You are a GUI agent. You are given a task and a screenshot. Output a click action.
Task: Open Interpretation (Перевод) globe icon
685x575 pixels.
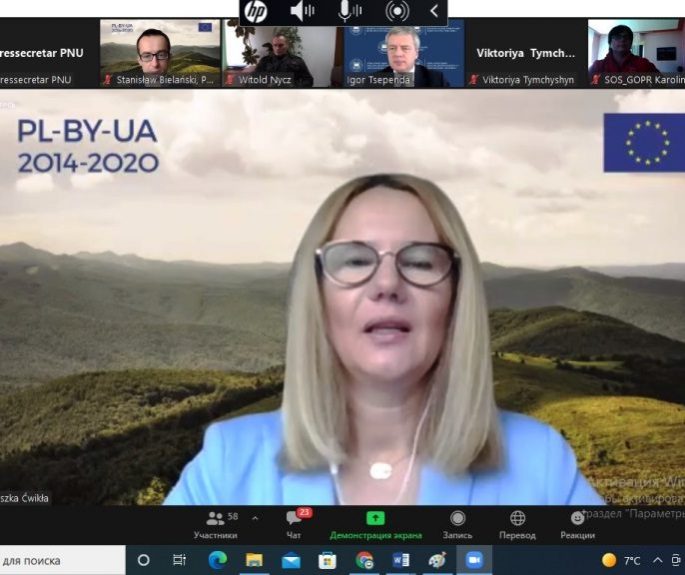coord(517,524)
